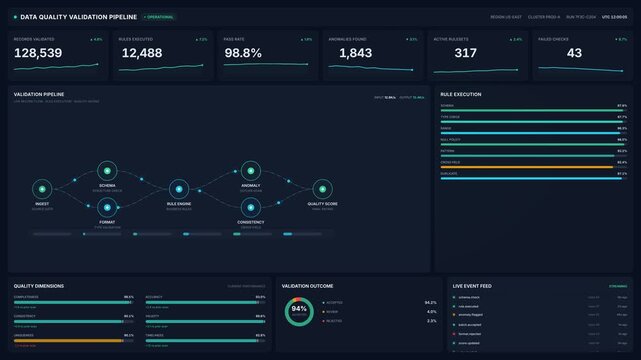641x360 pixels.
Task: Select the Schema pipeline node
Action: (107, 171)
